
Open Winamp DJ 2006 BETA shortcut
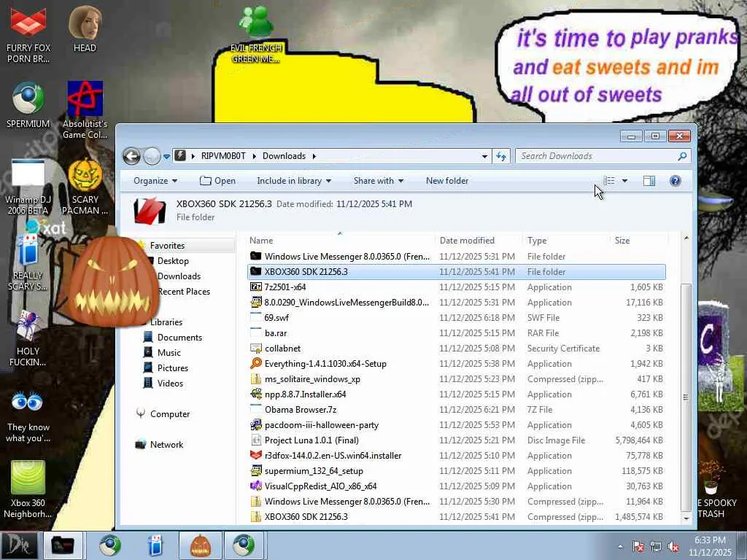click(x=28, y=187)
